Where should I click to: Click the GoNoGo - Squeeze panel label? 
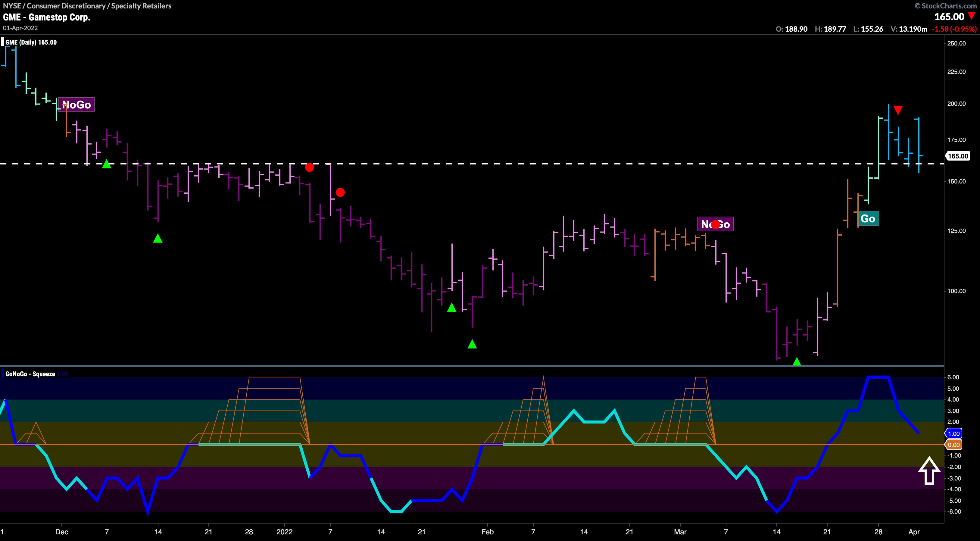pyautogui.click(x=30, y=374)
